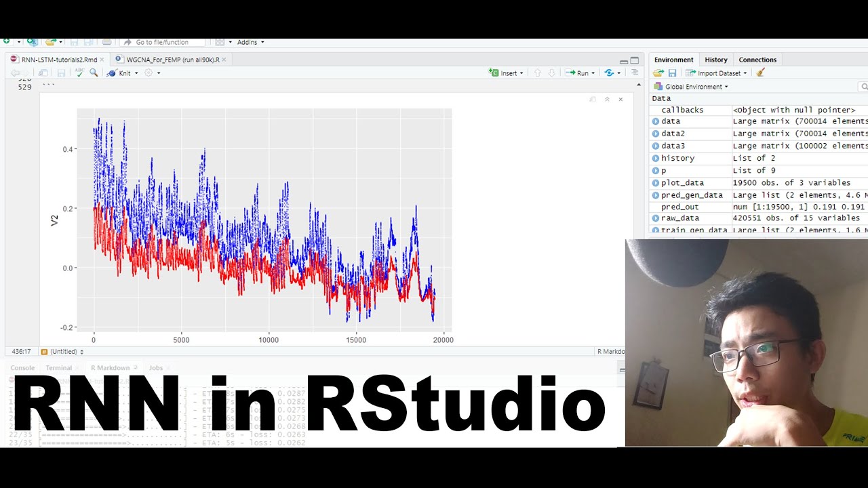868x488 pixels.
Task: Switch to the Terminal tab
Action: click(x=58, y=368)
